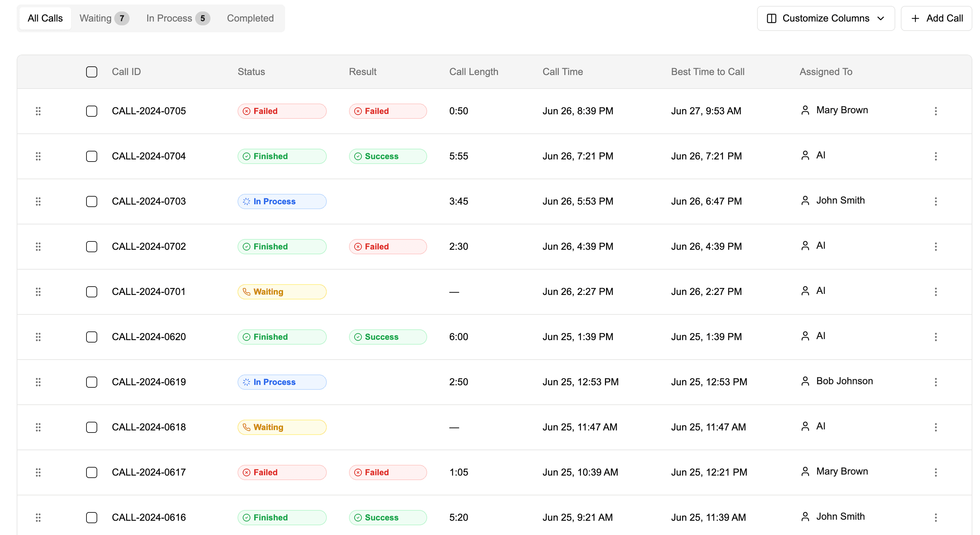View the Completed tab
The width and height of the screenshot is (980, 535).
coord(250,18)
